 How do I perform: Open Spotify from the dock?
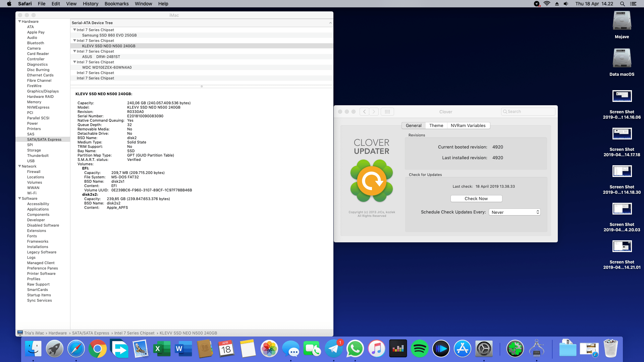point(419,349)
